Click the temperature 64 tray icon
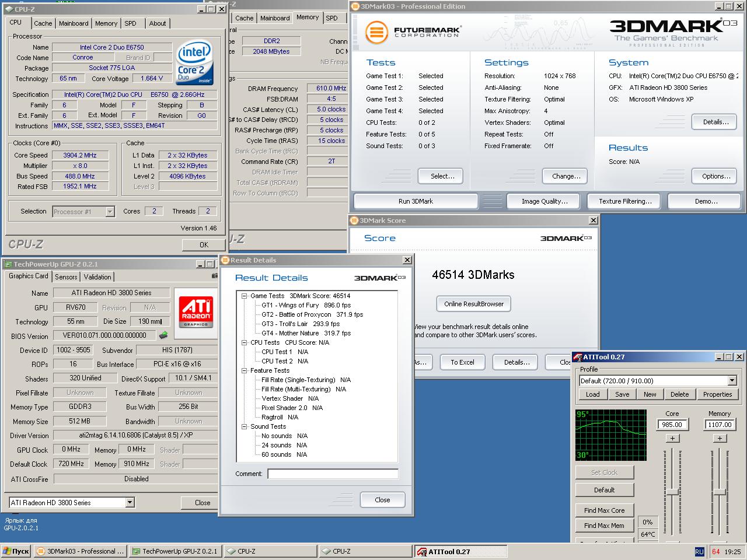The height and width of the screenshot is (560, 747). tap(715, 551)
